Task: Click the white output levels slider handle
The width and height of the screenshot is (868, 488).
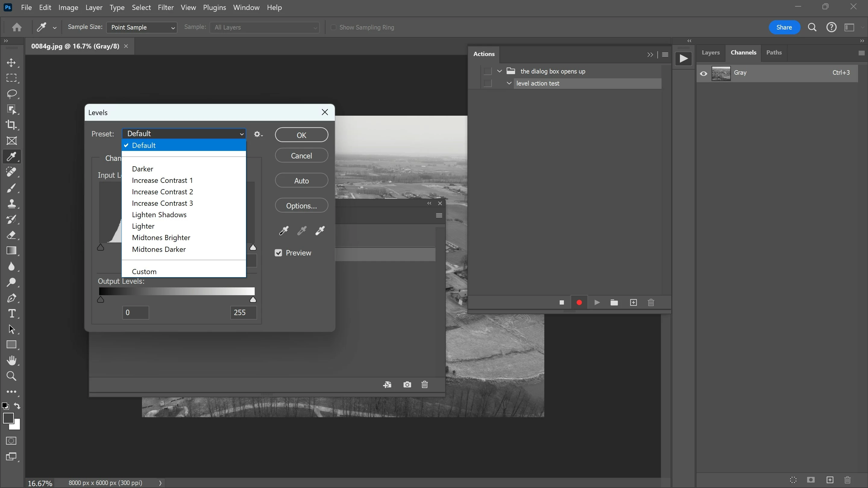Action: pos(253,300)
